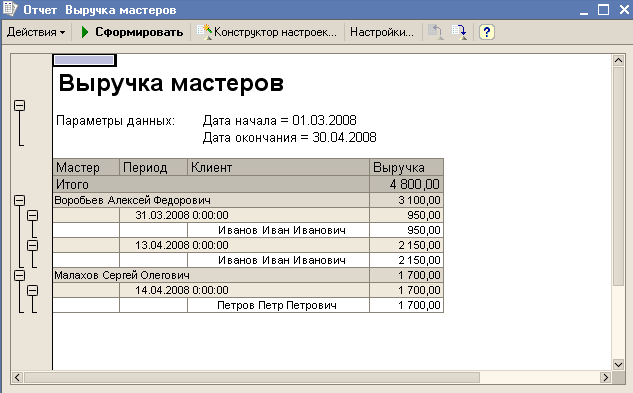Screen dimensions: 633x393
Task: Click the Параметры данных: label
Action: (x=115, y=120)
